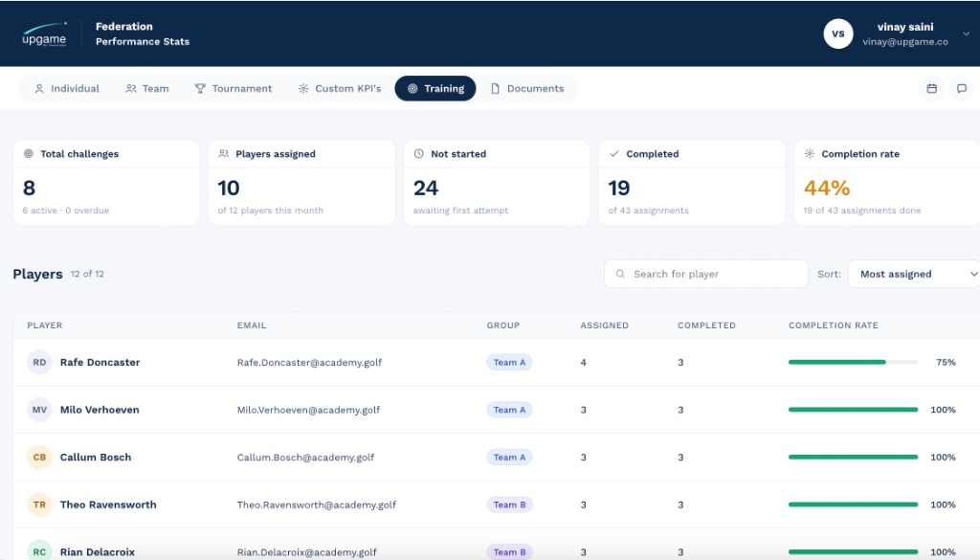Click the upgame logo
This screenshot has height=560, width=980.
[44, 34]
